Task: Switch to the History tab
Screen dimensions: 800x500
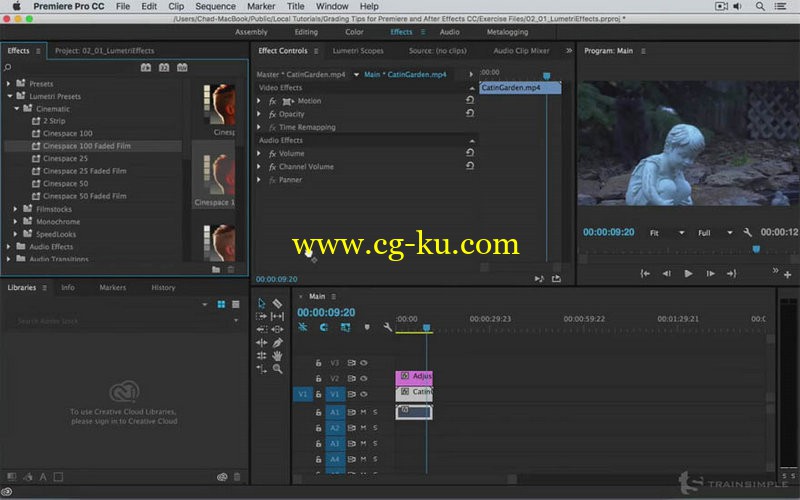Action: [x=163, y=287]
